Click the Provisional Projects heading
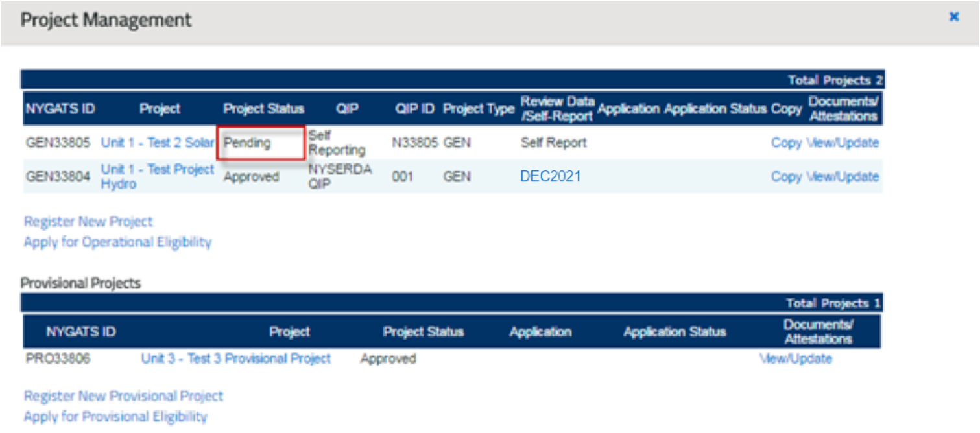Viewport: 980px width, 433px height. tap(80, 284)
